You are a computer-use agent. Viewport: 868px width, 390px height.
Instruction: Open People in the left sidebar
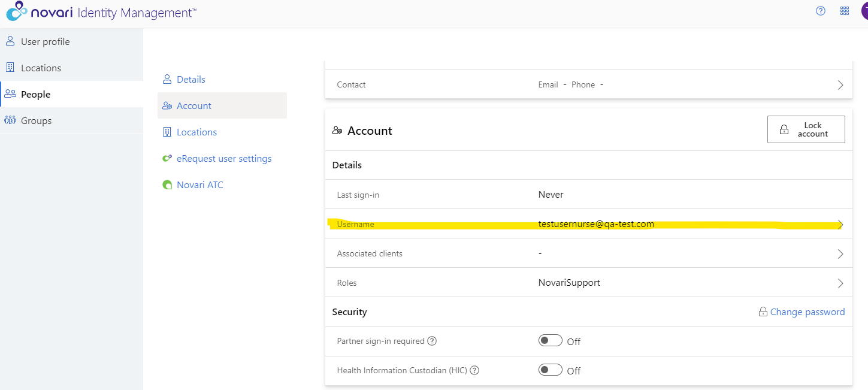point(35,94)
